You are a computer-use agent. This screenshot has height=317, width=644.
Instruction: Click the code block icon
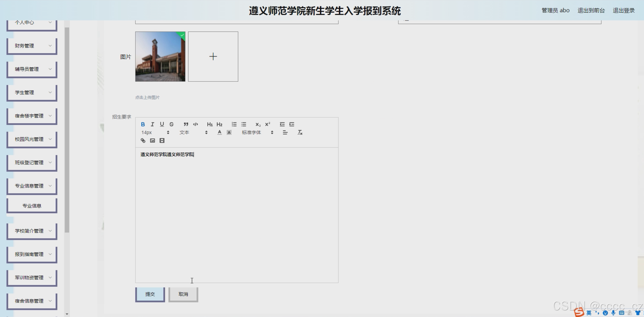pos(196,124)
